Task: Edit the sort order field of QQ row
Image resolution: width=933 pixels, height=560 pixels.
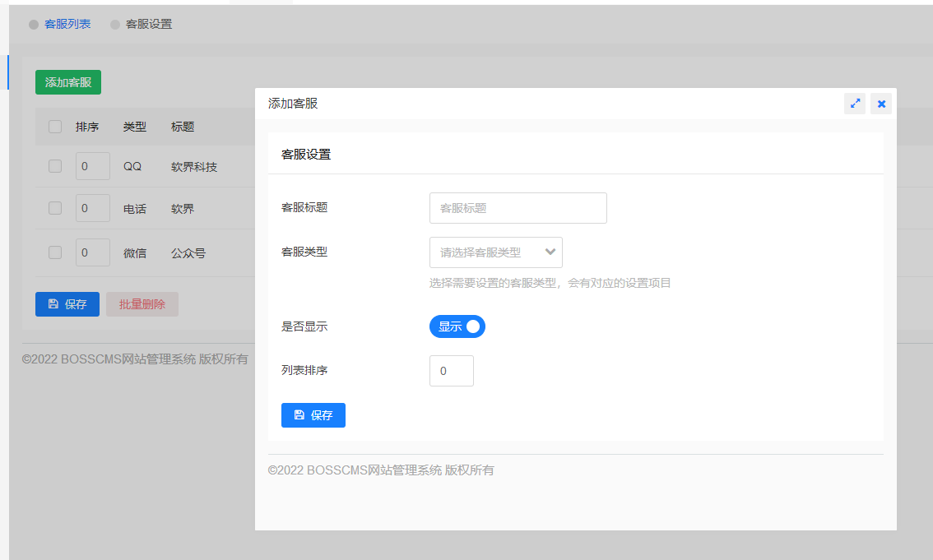Action: (x=92, y=166)
